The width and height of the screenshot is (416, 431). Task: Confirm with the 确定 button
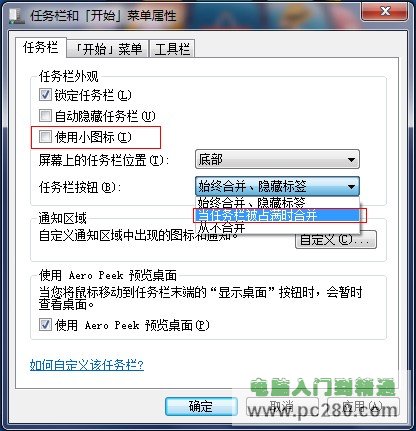pos(201,407)
